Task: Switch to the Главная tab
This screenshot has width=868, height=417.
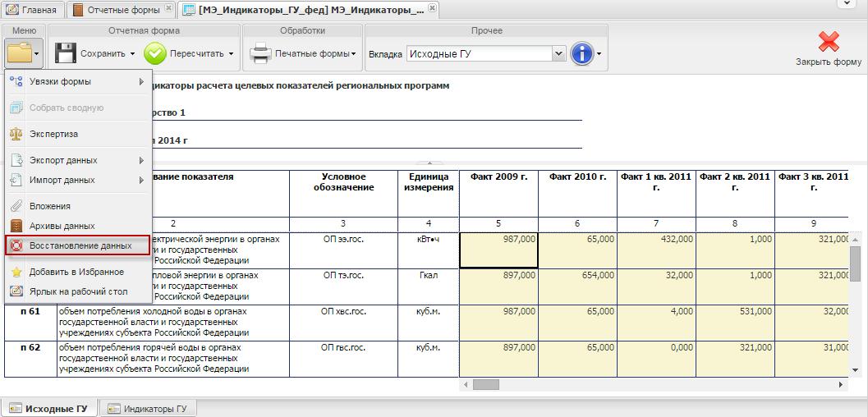Action: [x=34, y=9]
